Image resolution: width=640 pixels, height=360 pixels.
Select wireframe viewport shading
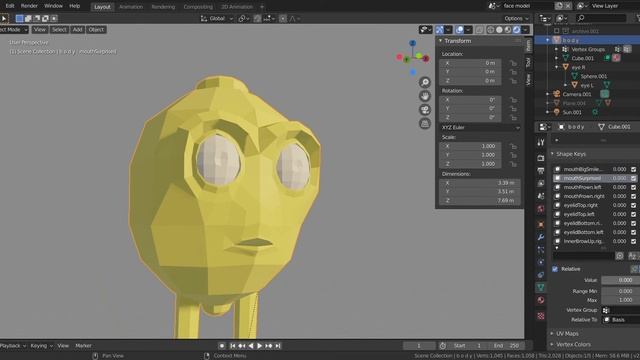pyautogui.click(x=491, y=29)
